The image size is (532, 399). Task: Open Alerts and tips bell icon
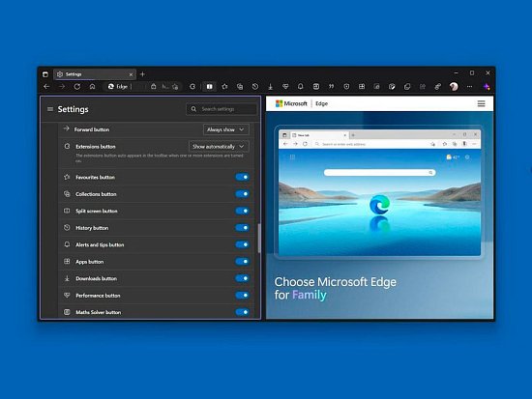click(301, 87)
